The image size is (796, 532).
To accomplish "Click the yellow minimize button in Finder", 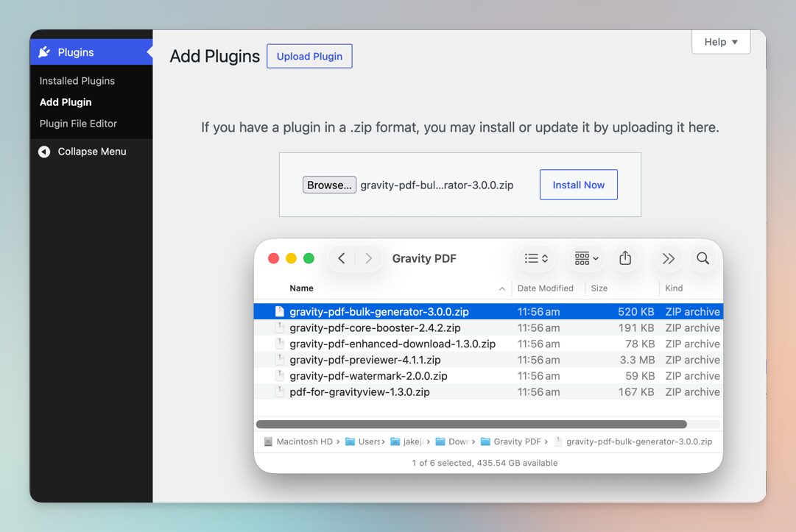I will point(292,259).
